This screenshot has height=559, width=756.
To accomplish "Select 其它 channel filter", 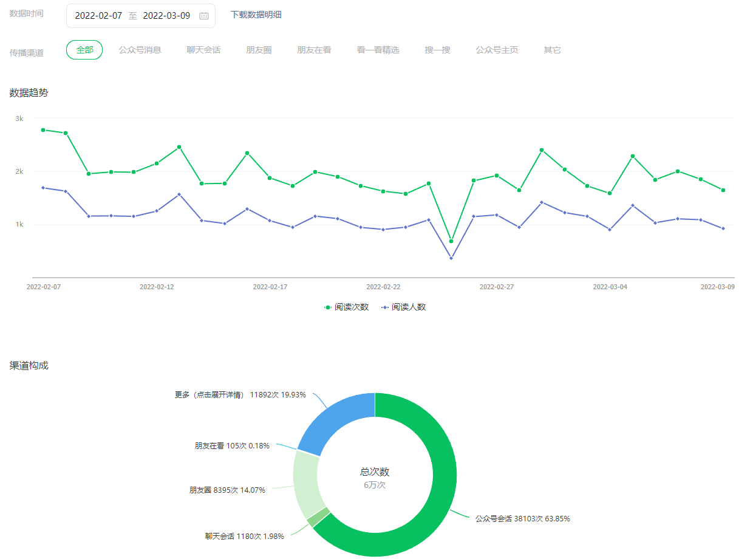I will pos(552,50).
